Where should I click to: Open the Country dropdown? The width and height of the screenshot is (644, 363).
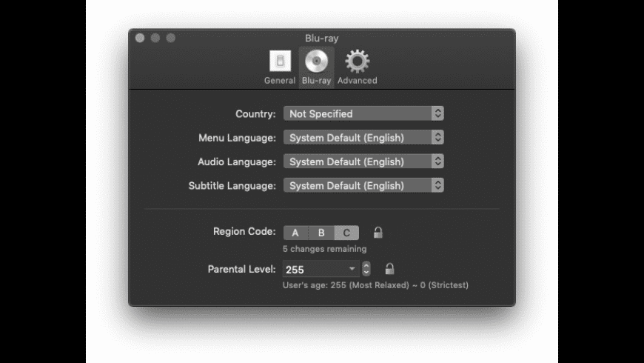[x=363, y=113]
